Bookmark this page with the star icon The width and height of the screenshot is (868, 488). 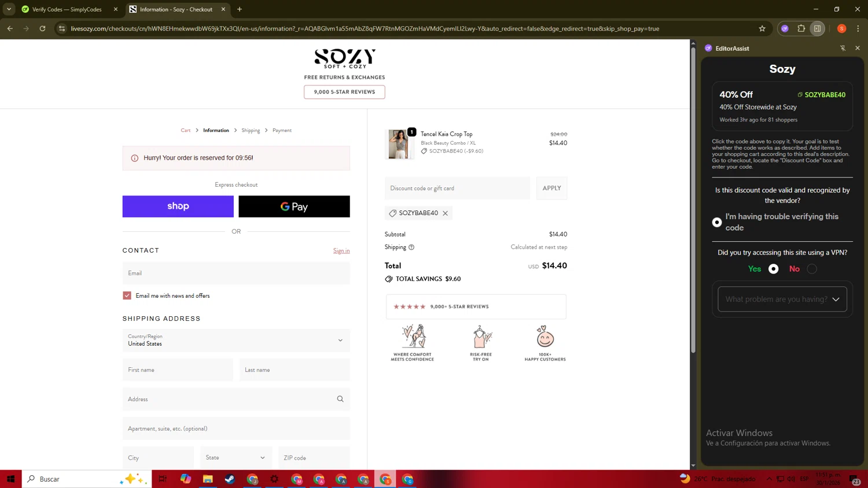[762, 28]
